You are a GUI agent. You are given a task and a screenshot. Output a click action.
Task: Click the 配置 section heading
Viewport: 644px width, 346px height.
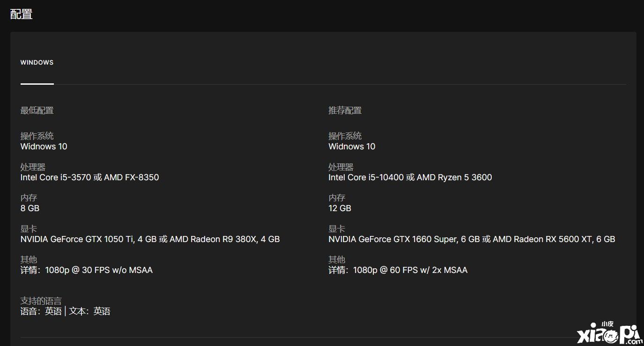coord(21,14)
